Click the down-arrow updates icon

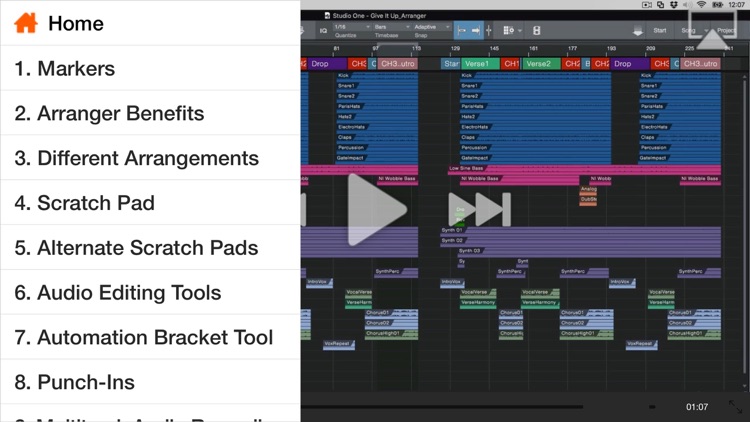point(638,31)
